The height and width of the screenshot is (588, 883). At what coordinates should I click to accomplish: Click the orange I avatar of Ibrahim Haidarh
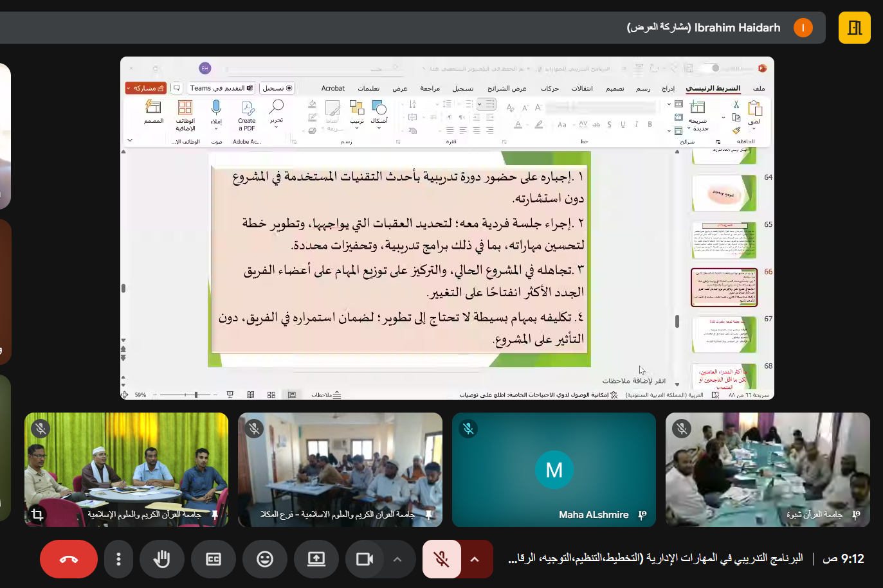[x=803, y=28]
